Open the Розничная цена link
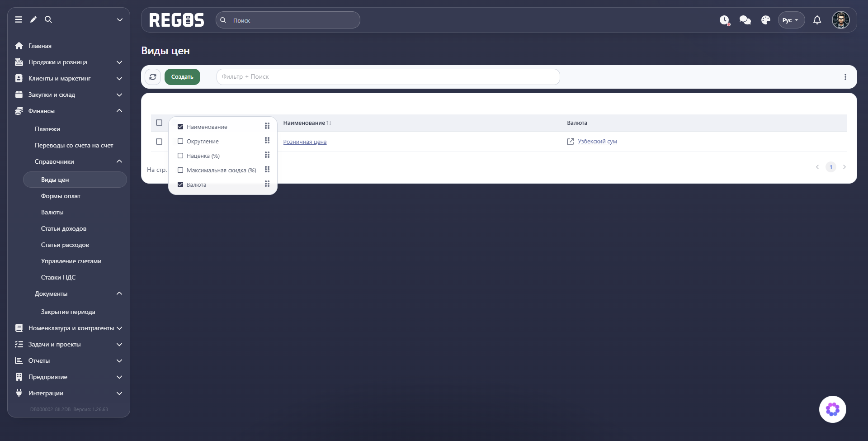This screenshot has width=868, height=441. pos(305,142)
